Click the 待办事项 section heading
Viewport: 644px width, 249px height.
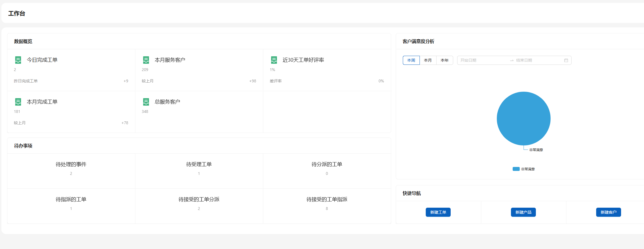(23, 146)
